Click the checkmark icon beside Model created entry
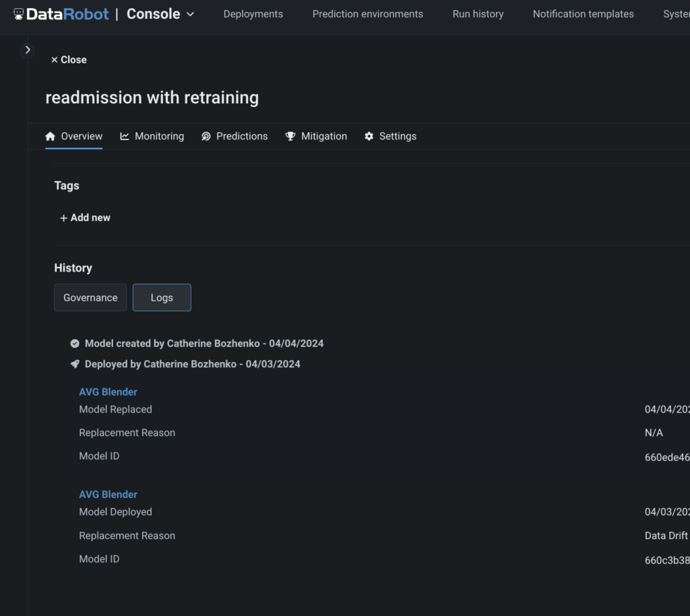Image resolution: width=690 pixels, height=616 pixels. tap(75, 343)
